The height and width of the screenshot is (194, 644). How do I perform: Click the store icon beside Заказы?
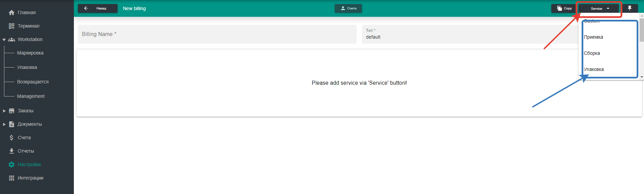tap(11, 111)
